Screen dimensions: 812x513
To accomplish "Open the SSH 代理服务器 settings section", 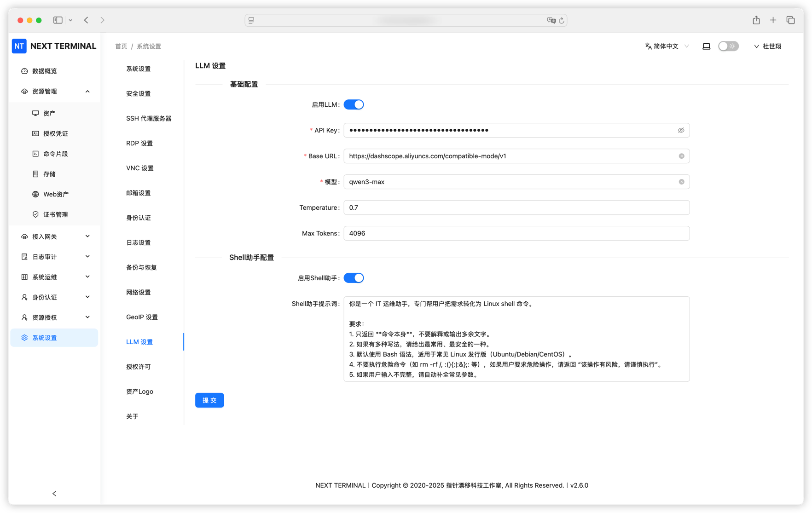I will [149, 118].
